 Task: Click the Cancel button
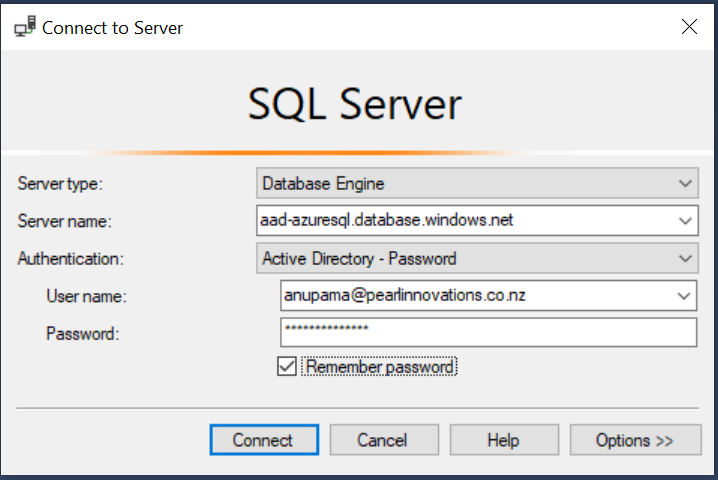click(384, 440)
